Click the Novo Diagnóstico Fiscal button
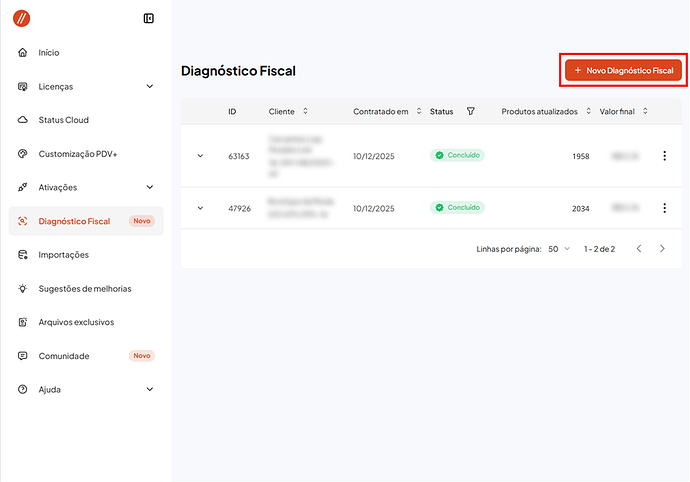690x482 pixels. click(x=622, y=71)
